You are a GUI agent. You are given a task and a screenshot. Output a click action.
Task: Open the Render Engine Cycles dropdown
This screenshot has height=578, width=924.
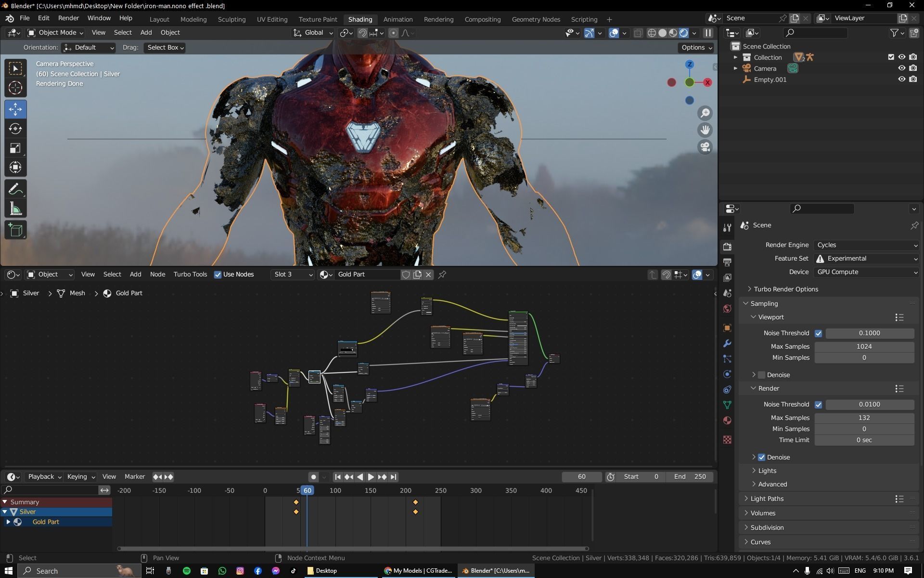[867, 245]
